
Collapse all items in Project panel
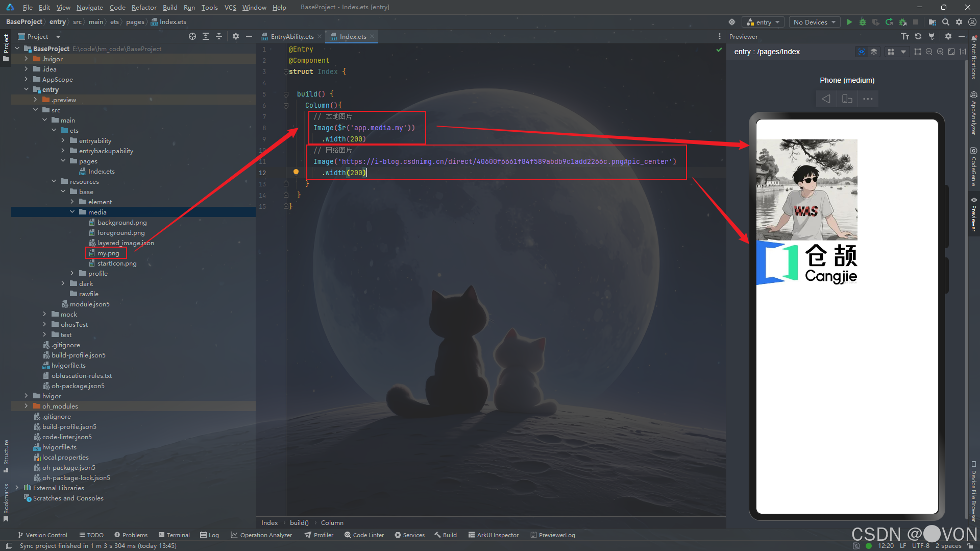pos(219,36)
